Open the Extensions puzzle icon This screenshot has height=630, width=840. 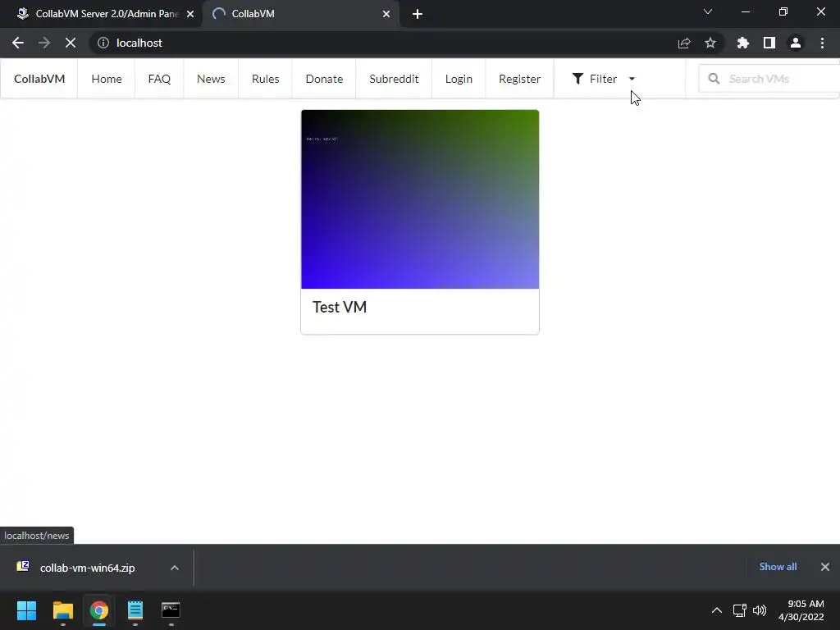pyautogui.click(x=743, y=43)
